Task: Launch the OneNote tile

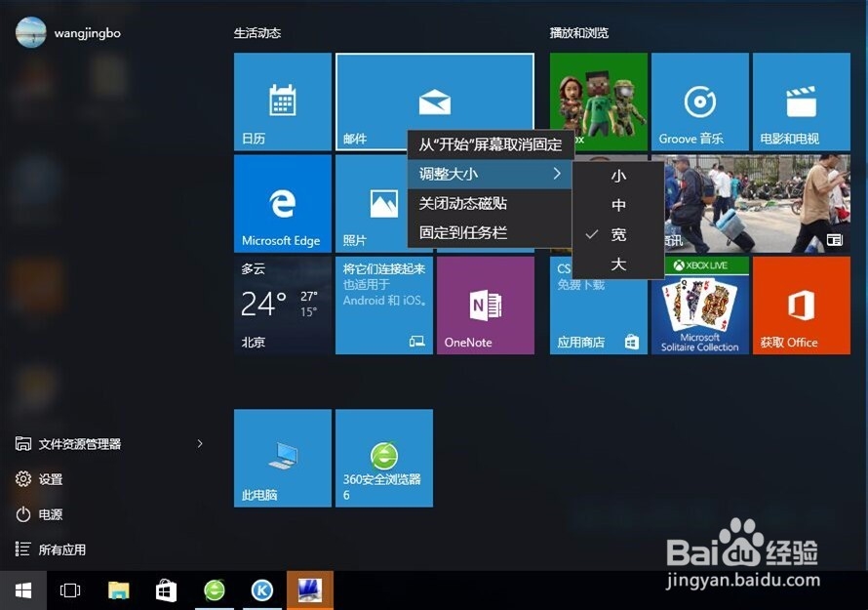Action: [x=486, y=305]
